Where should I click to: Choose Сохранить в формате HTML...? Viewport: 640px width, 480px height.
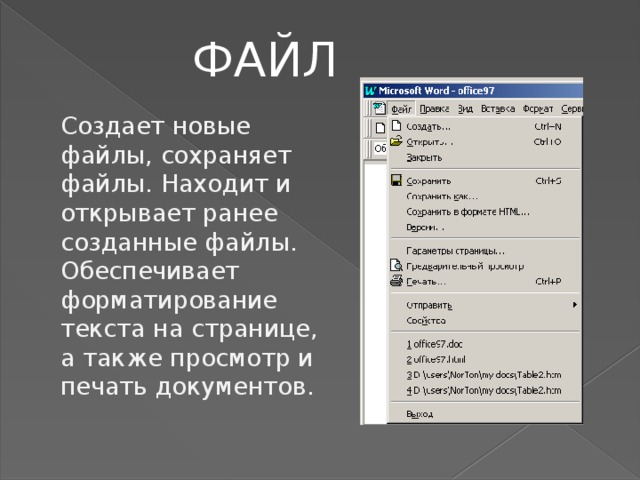click(484, 212)
